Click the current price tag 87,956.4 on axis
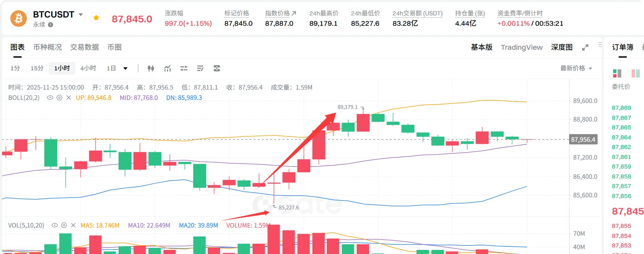644x254 pixels. pos(583,139)
